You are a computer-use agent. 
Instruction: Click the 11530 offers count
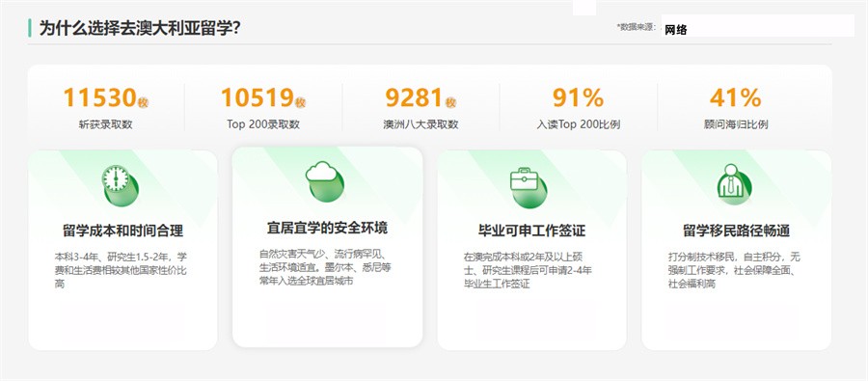pyautogui.click(x=99, y=98)
